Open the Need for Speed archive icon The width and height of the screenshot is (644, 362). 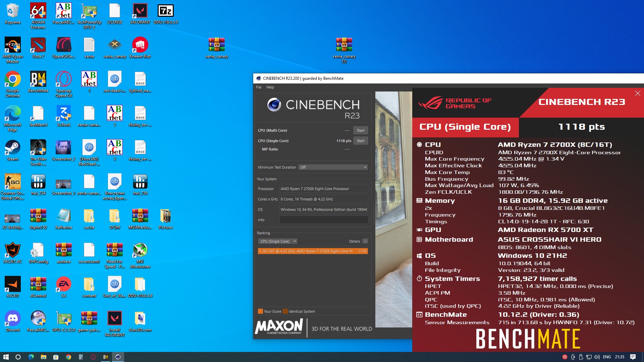click(x=114, y=255)
